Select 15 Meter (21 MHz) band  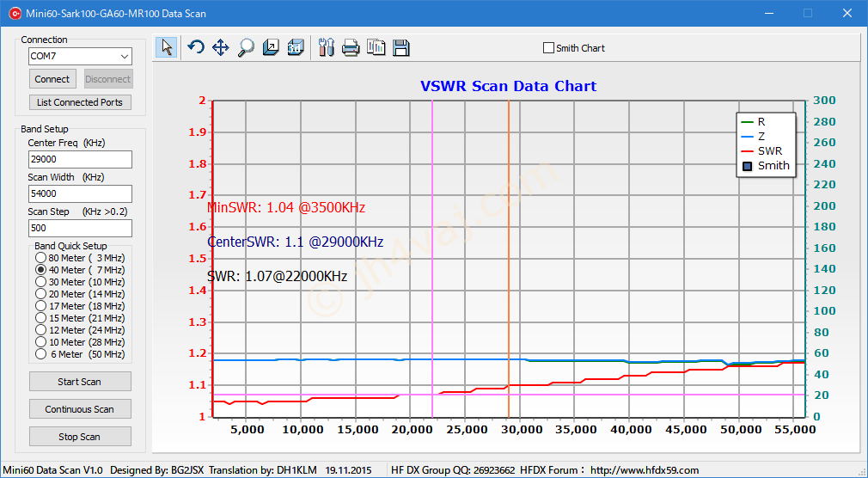[41, 318]
